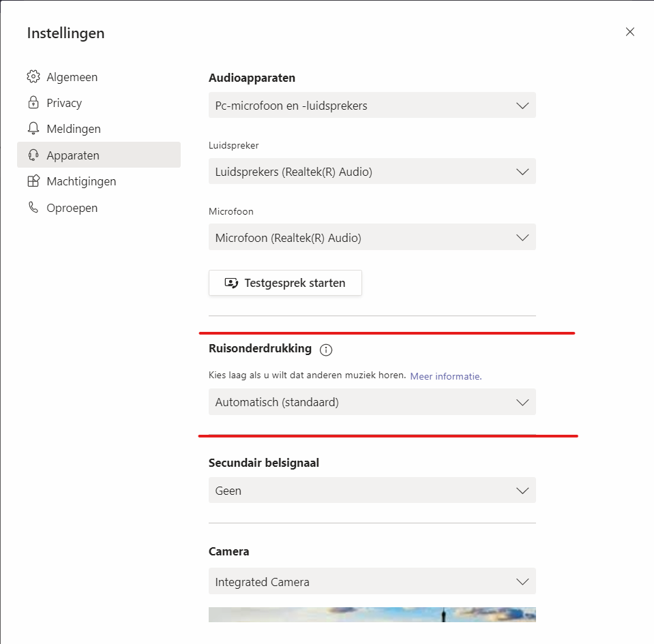Open the Meer informatie link
Viewport: 654px width, 644px height.
[445, 376]
